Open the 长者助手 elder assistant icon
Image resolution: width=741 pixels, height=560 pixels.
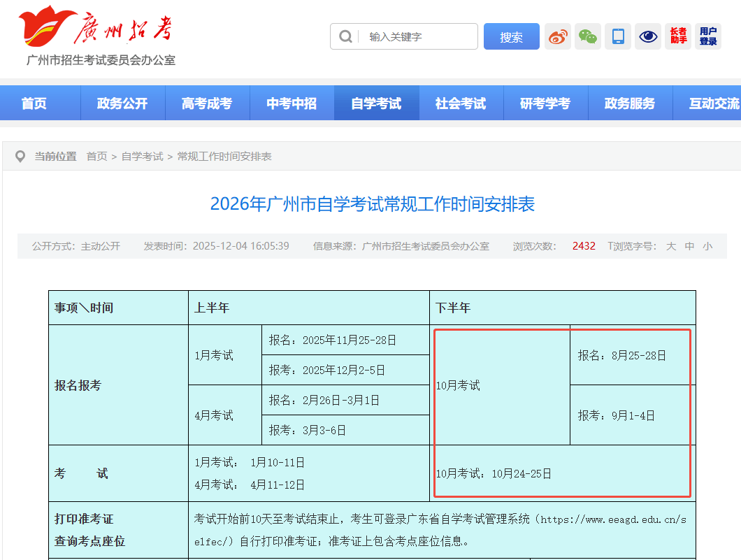coord(678,36)
